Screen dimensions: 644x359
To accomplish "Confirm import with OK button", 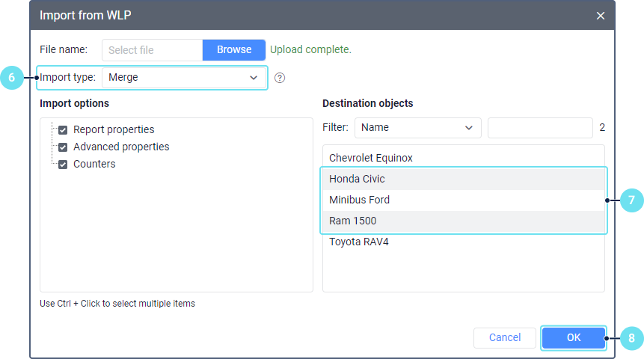I will click(574, 338).
